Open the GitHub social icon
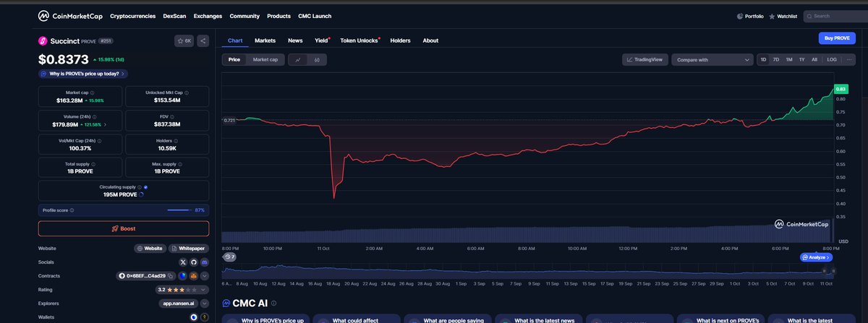This screenshot has width=868, height=323. coord(194,262)
